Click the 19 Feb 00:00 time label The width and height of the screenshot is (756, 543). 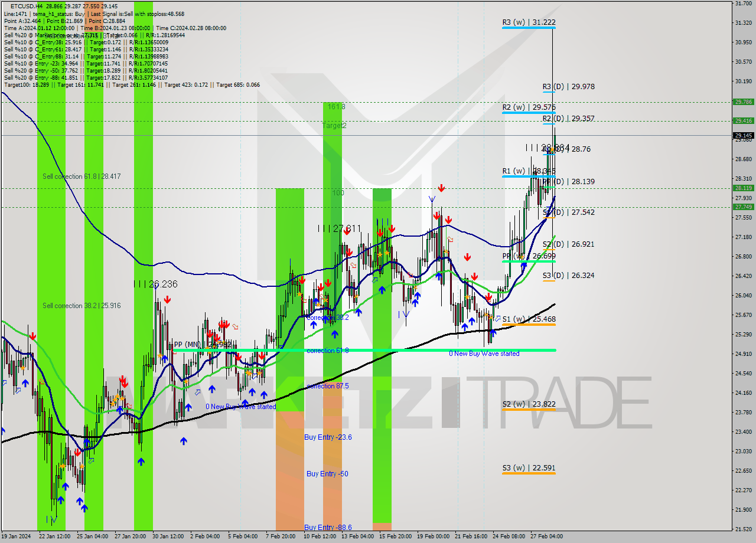pos(433,537)
